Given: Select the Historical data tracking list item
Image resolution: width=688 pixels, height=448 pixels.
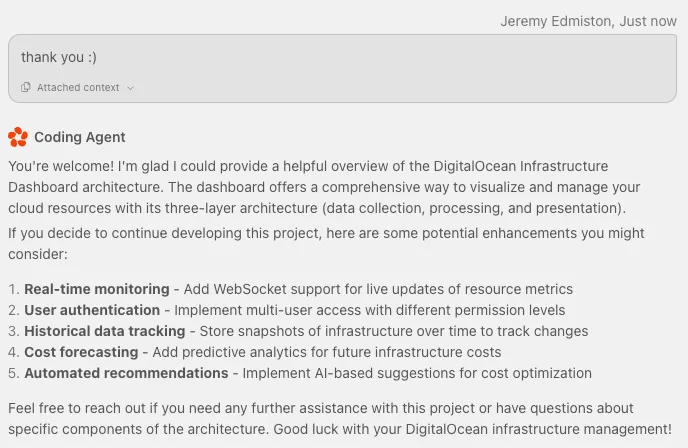Looking at the screenshot, I should [x=298, y=331].
